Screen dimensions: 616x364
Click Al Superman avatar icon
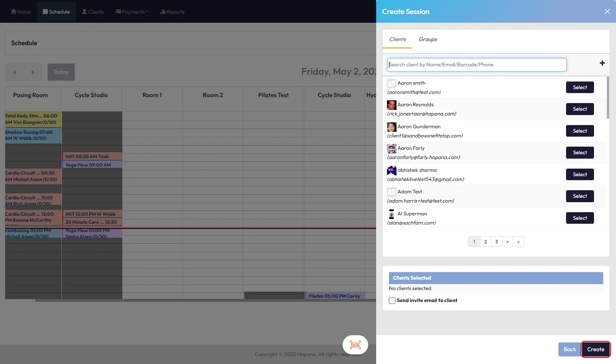click(391, 214)
